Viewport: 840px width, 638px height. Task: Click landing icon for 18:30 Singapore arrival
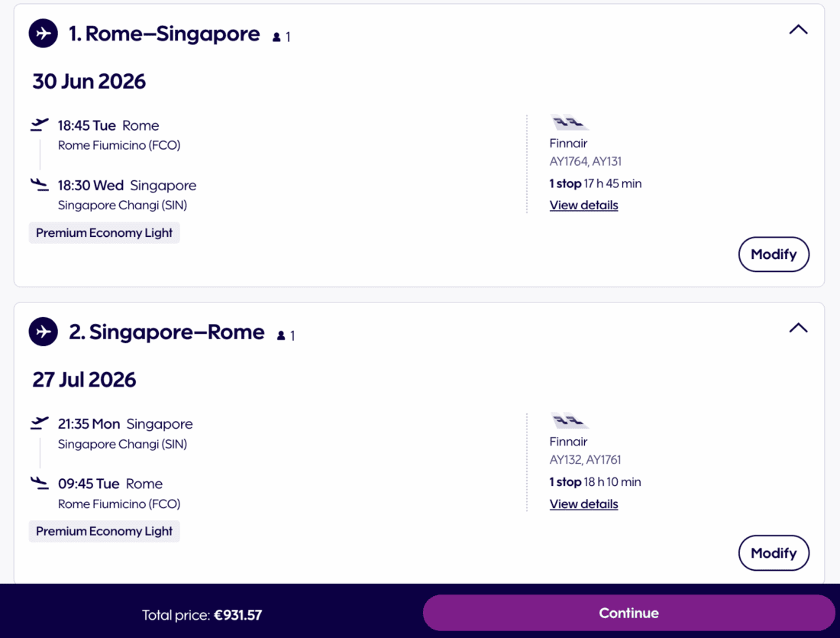(x=40, y=184)
